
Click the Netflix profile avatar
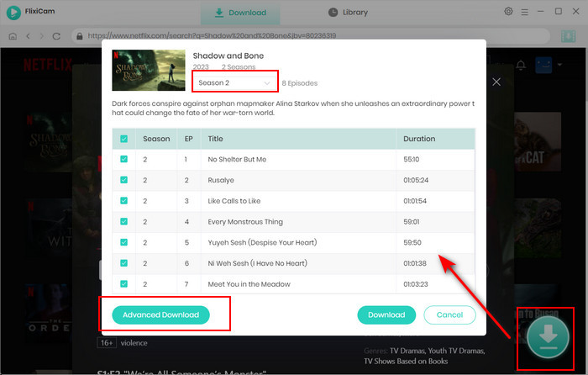pos(543,65)
